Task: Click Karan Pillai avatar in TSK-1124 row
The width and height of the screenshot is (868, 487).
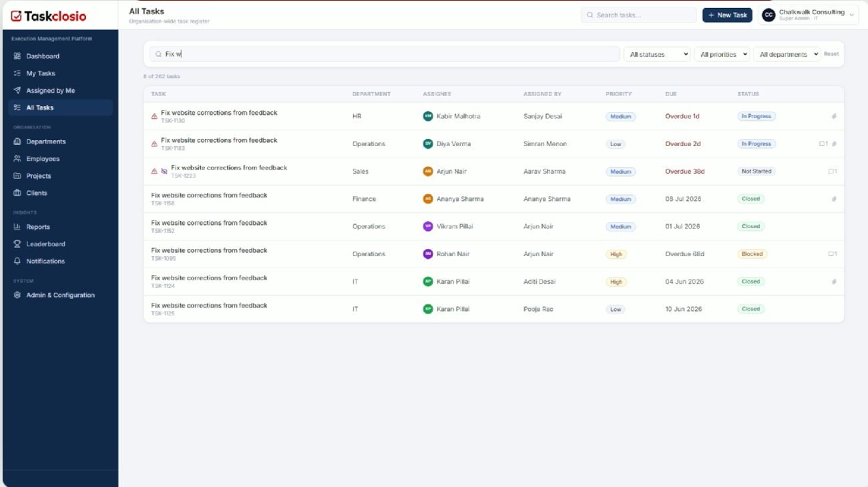Action: pos(428,282)
